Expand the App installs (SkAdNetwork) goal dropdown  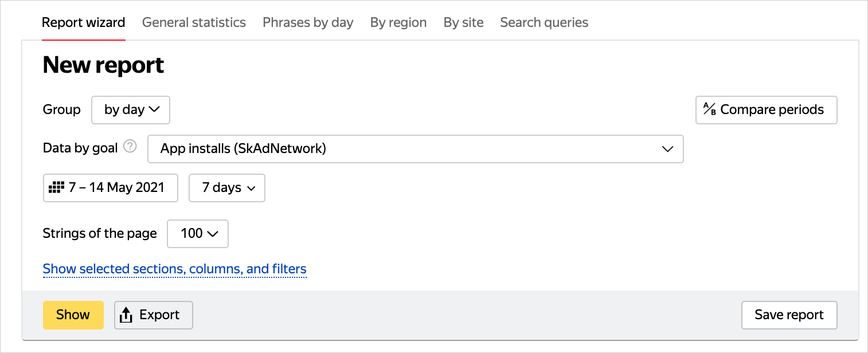pyautogui.click(x=415, y=149)
